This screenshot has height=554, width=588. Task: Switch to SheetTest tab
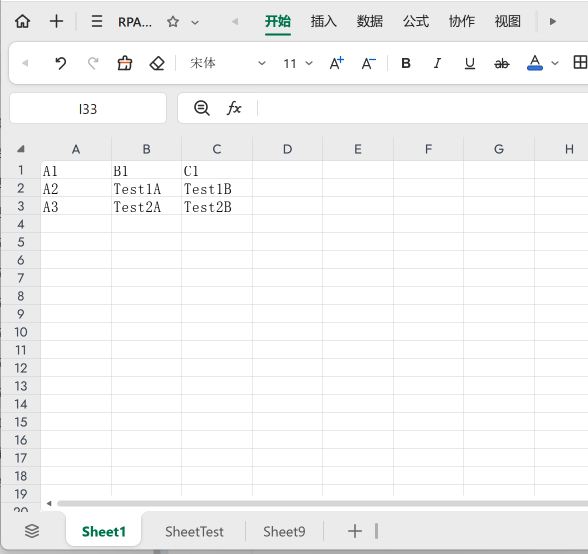coord(194,531)
